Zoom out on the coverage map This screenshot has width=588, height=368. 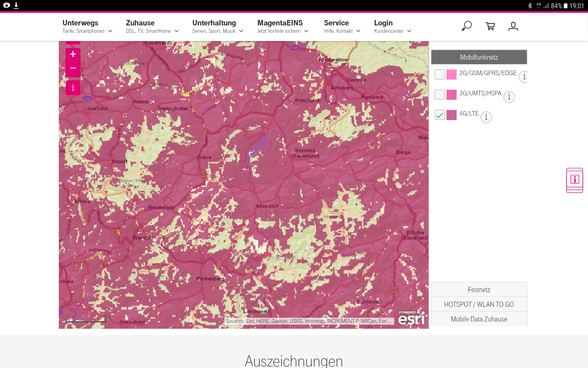coord(73,69)
